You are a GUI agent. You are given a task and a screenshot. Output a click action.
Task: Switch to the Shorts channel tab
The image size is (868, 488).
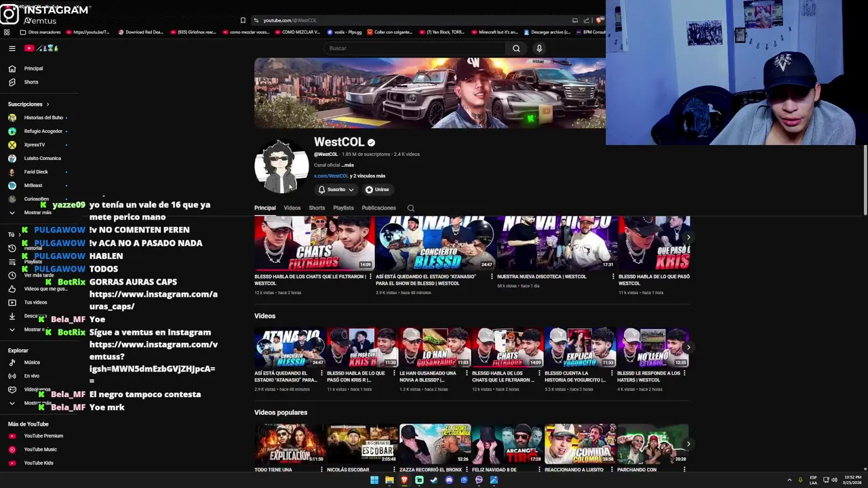tap(317, 208)
